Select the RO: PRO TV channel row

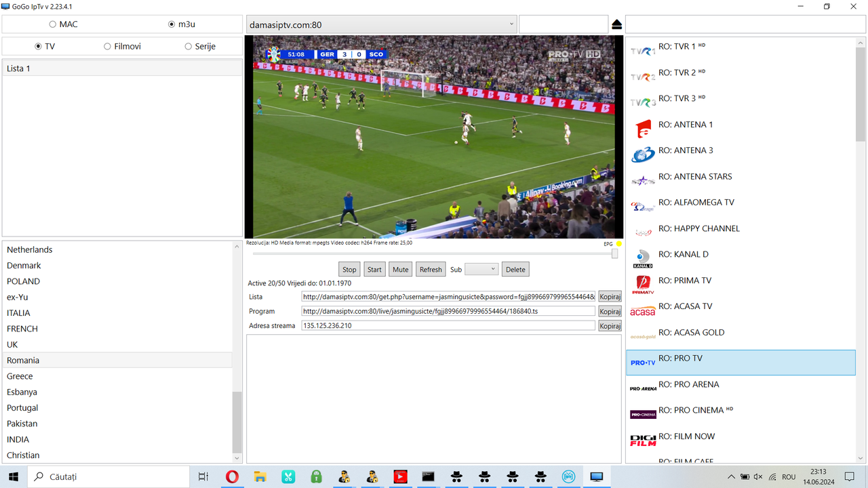(x=741, y=363)
